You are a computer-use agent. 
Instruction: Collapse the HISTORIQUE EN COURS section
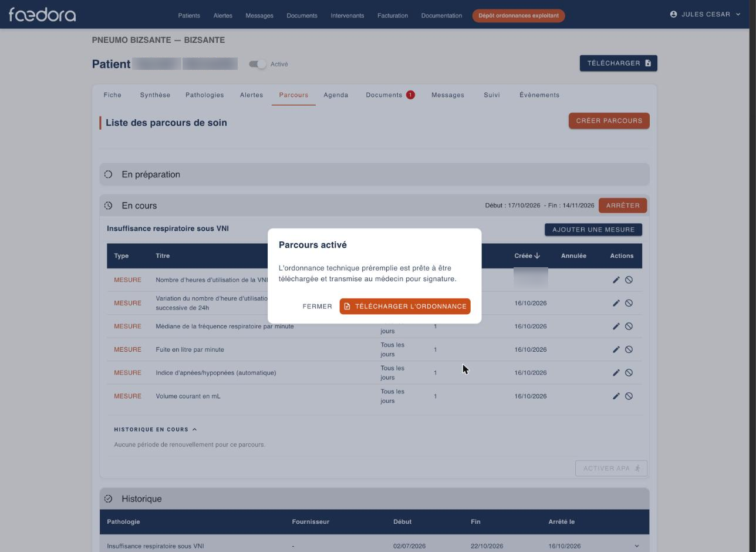(x=156, y=429)
